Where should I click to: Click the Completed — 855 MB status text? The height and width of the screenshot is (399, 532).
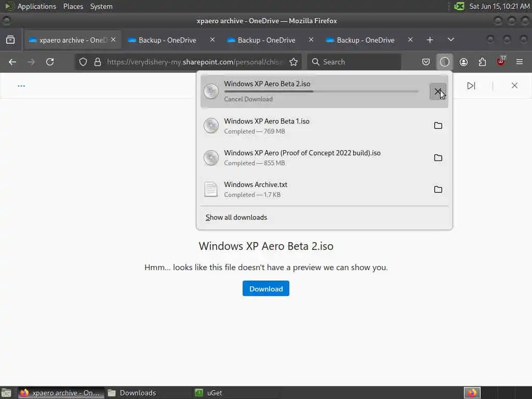coord(255,163)
